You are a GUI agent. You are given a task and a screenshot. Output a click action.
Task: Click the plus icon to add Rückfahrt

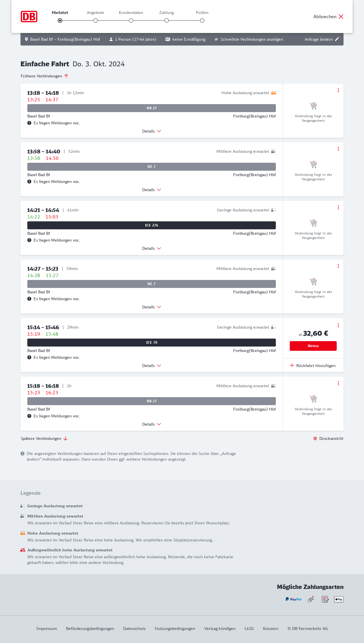(x=292, y=366)
